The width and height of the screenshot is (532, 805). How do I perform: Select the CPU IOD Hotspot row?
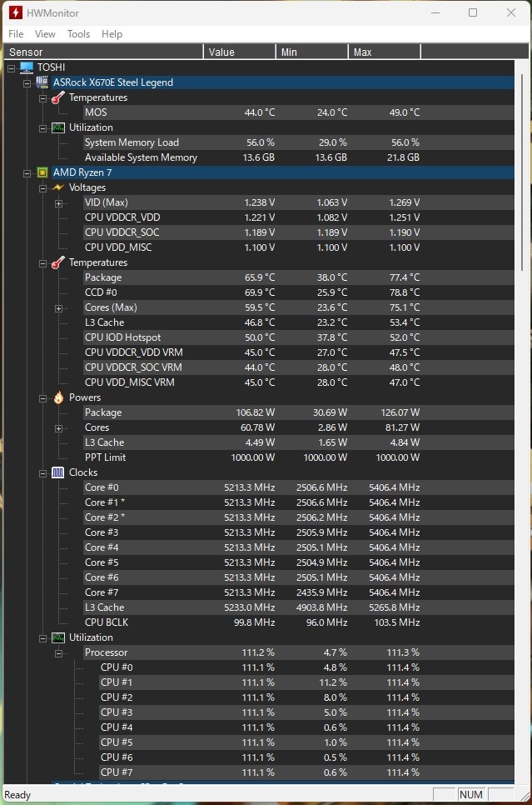[299, 337]
